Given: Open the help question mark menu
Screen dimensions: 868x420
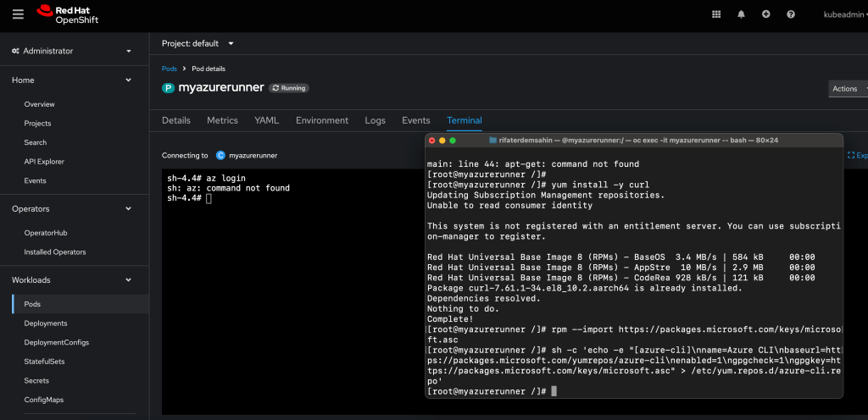Looking at the screenshot, I should coord(791,14).
